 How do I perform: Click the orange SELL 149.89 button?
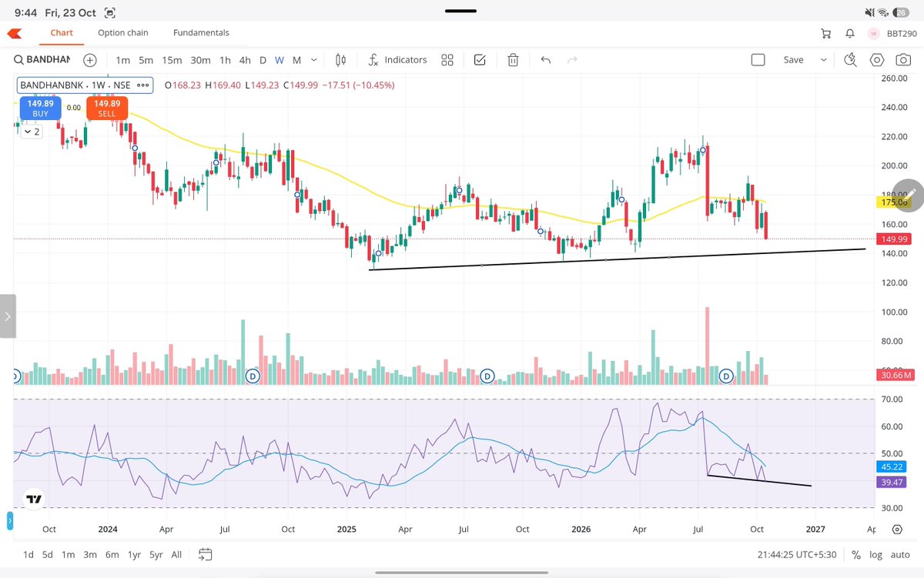pyautogui.click(x=107, y=108)
